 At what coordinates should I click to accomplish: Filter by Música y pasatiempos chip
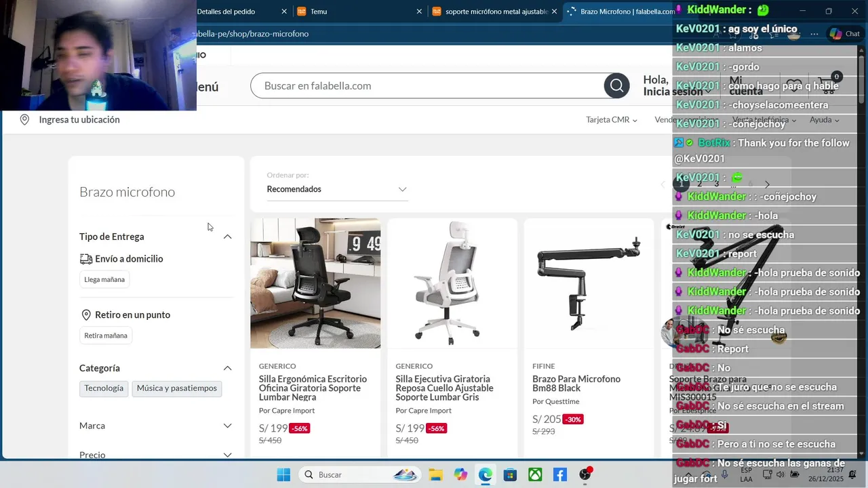(177, 388)
